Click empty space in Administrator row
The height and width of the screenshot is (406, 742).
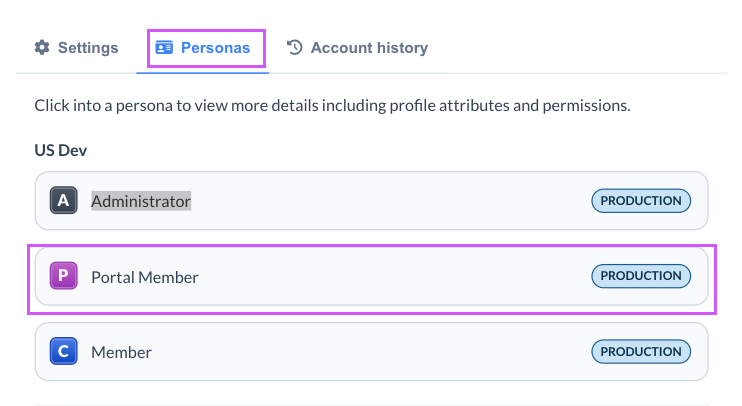pos(390,201)
